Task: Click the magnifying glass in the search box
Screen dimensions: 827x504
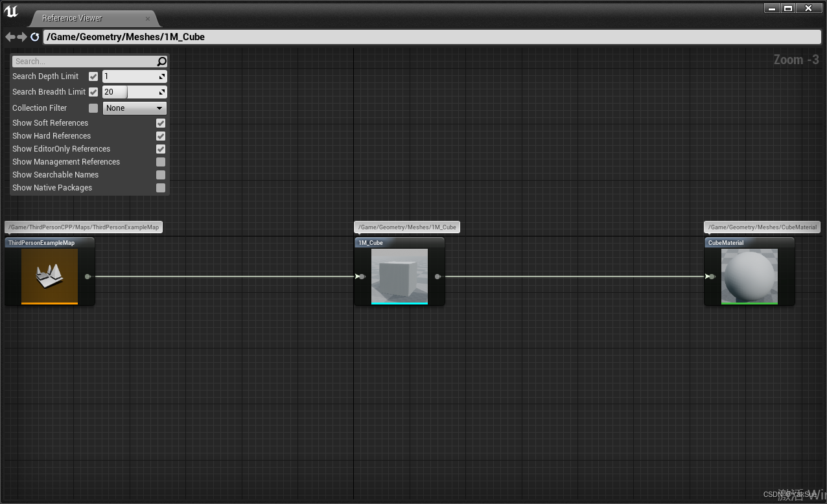Action: (x=161, y=61)
